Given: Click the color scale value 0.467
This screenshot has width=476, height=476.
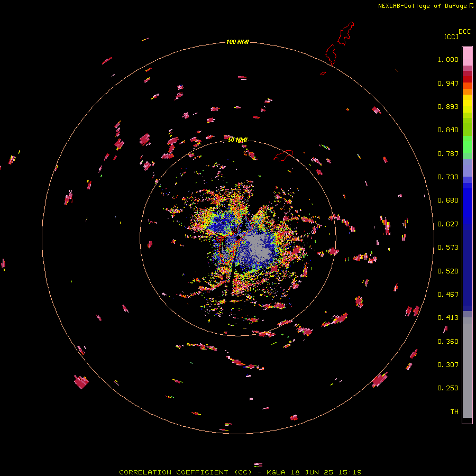Looking at the screenshot, I should (x=448, y=295).
